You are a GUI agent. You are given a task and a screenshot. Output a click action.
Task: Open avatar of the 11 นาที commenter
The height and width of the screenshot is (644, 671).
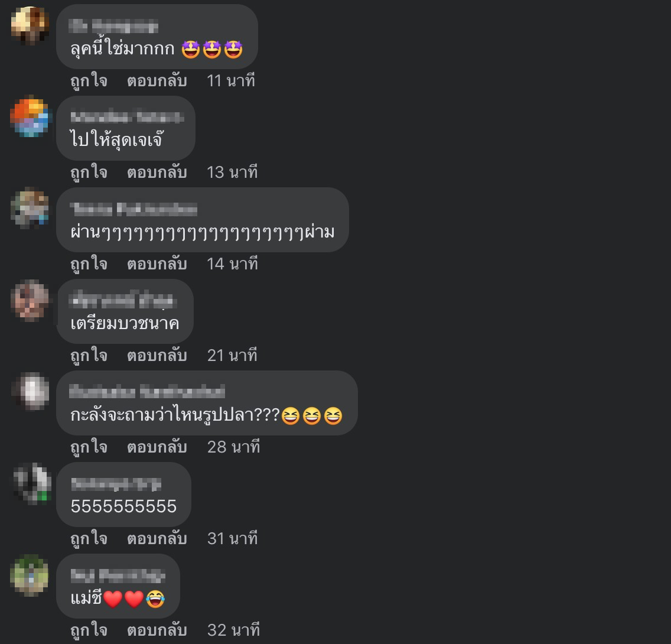point(30,25)
